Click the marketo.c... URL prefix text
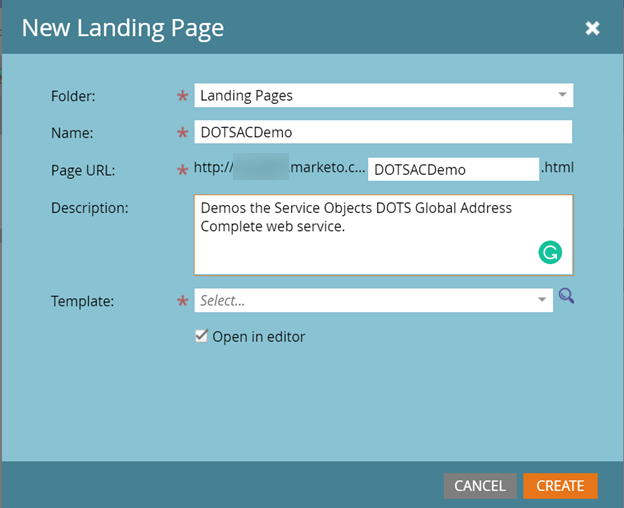The height and width of the screenshot is (508, 624). click(327, 167)
